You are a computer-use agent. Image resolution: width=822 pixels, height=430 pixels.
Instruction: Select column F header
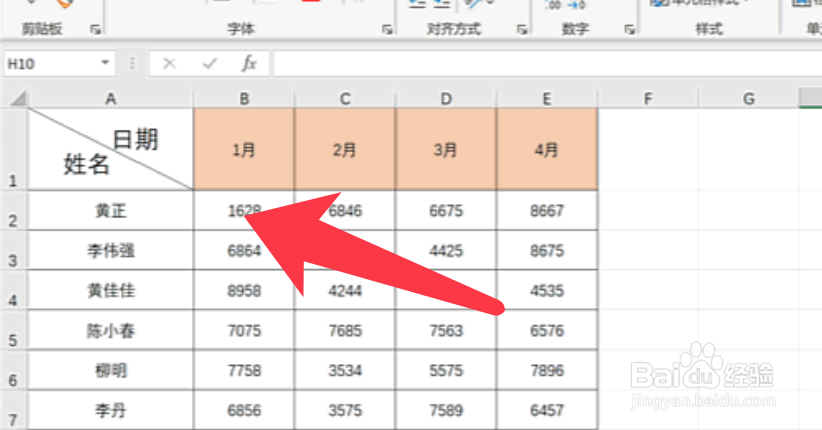648,98
